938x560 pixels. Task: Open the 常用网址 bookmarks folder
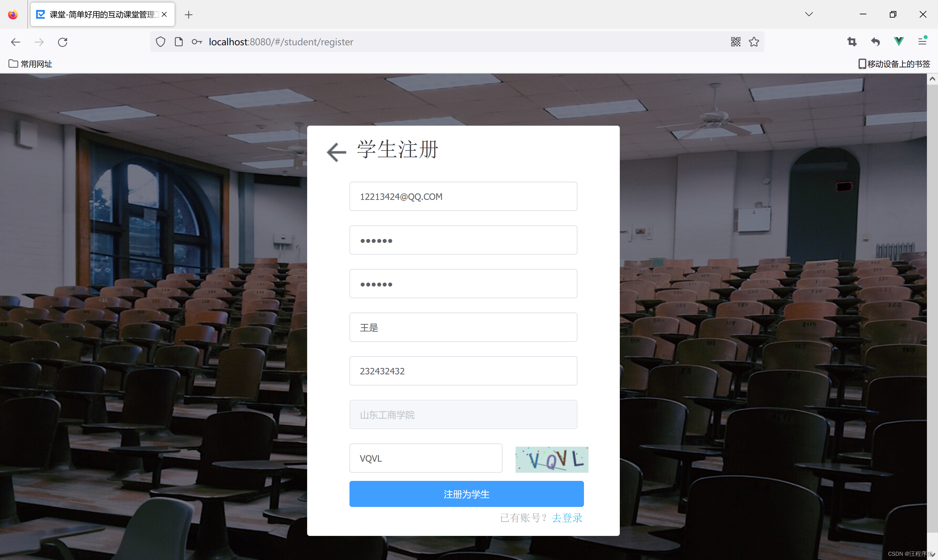point(30,64)
